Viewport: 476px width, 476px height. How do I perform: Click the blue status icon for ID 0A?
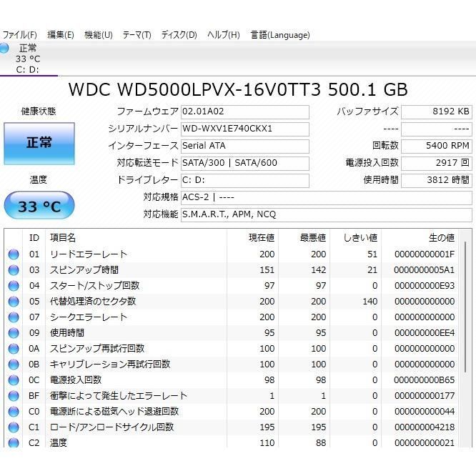pyautogui.click(x=14, y=349)
